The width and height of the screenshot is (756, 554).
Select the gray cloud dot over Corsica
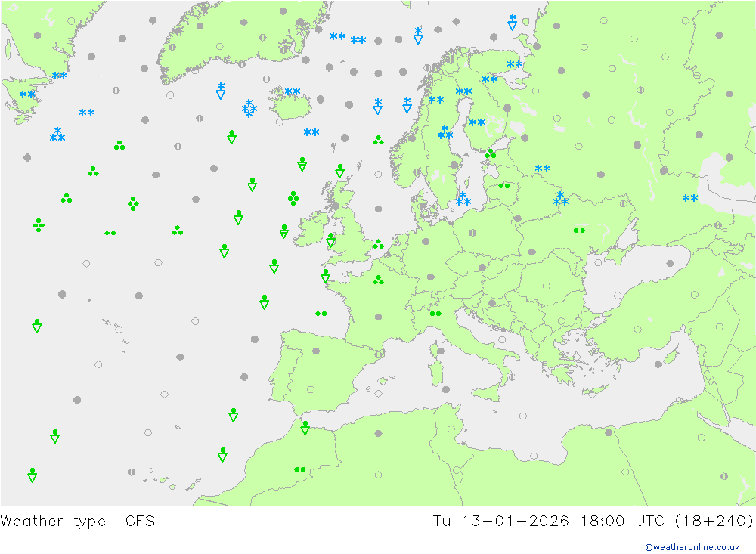click(x=440, y=351)
